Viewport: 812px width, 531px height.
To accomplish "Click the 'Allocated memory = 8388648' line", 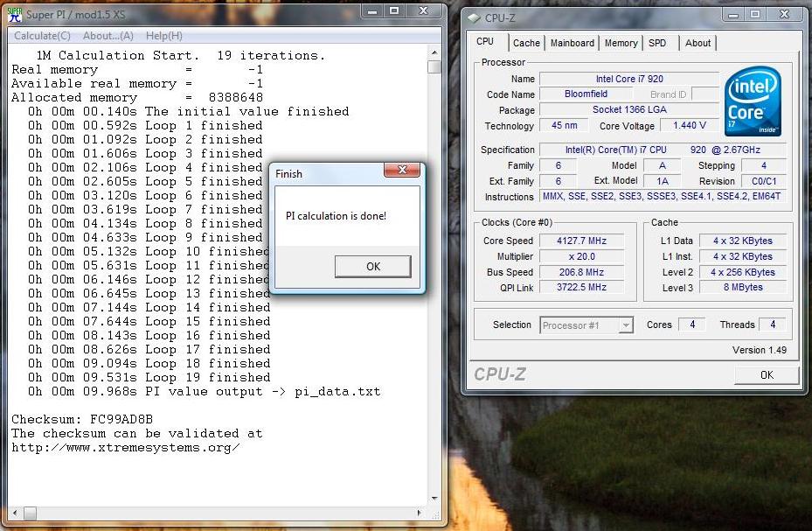I will coord(137,97).
